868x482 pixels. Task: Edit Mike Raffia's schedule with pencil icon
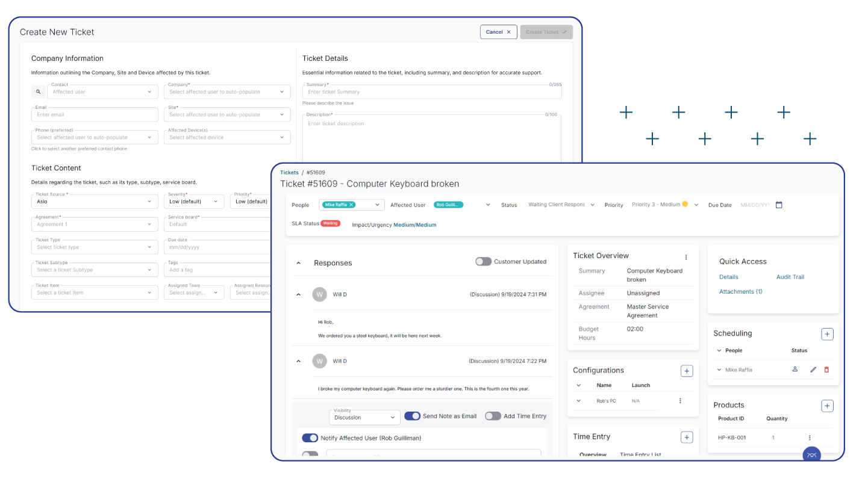pyautogui.click(x=813, y=369)
